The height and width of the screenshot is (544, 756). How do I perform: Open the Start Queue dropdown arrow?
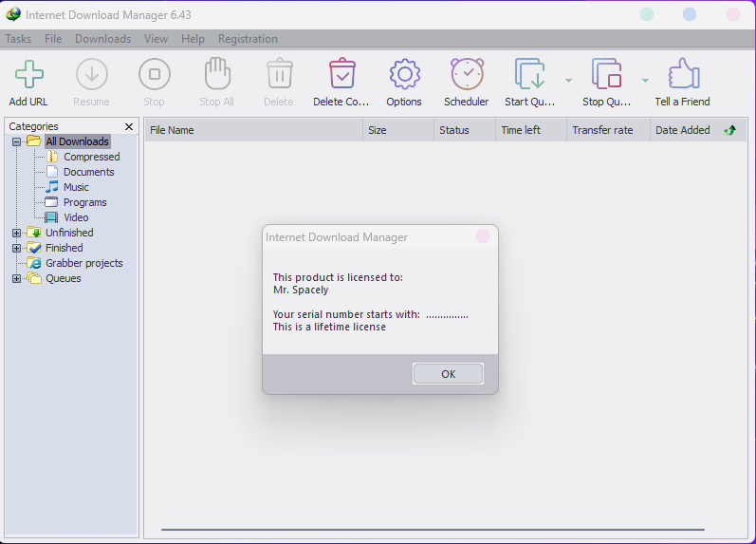pyautogui.click(x=568, y=80)
